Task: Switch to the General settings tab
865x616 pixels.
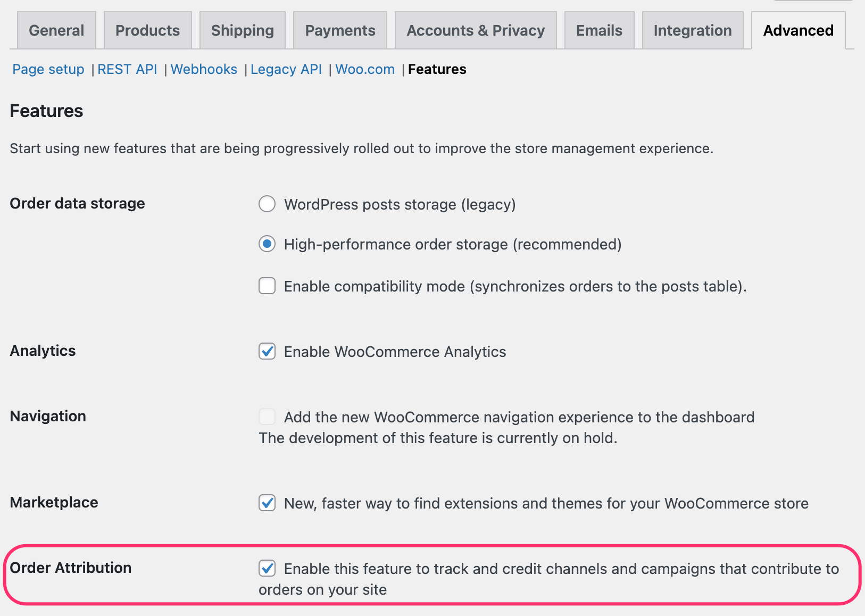Action: point(56,30)
